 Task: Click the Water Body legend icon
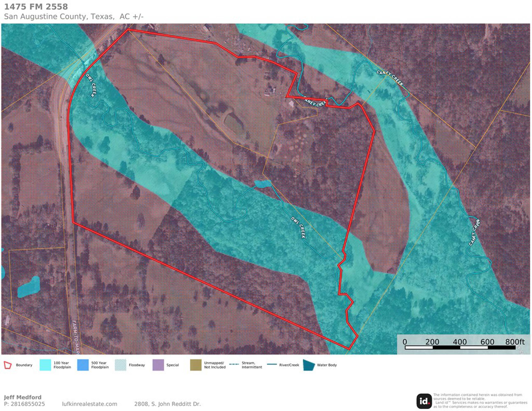[x=309, y=365]
